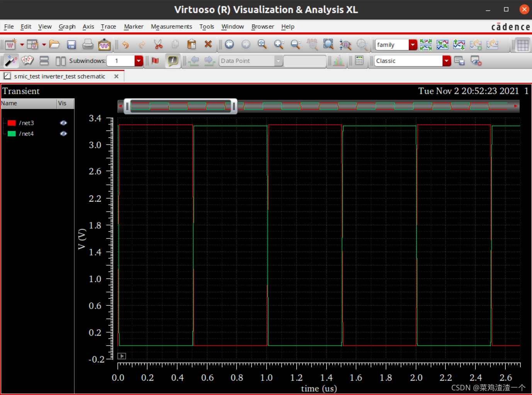Open the Browser menu
Viewport: 532px width, 395px height.
click(x=262, y=26)
